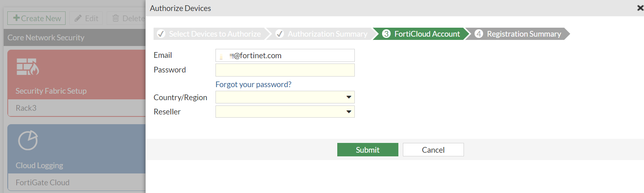Screen dimensions: 644x193
Task: Click the checkmark icon for Authorization Summary step
Action: coord(280,34)
